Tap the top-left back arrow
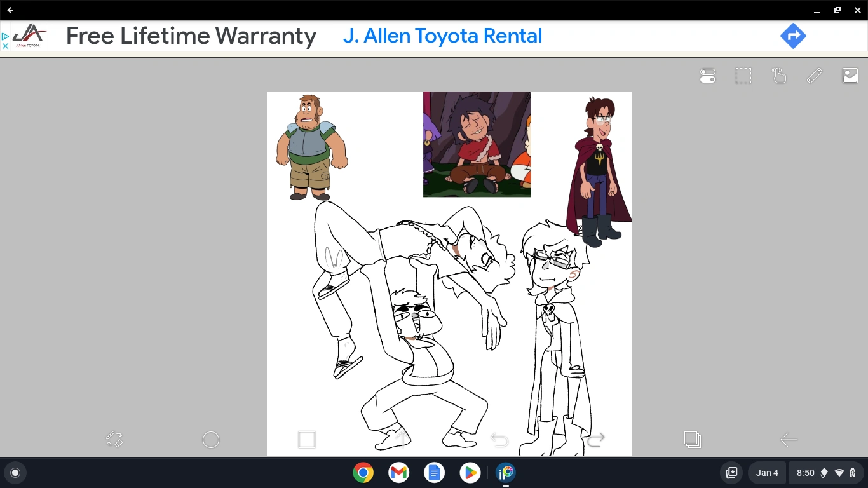868x488 pixels. click(x=10, y=10)
